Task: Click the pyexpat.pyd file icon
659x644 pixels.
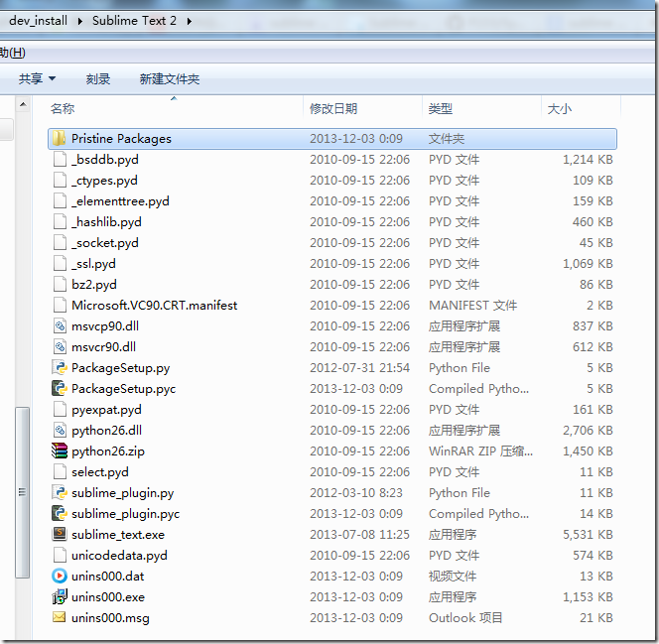Action: pos(60,409)
